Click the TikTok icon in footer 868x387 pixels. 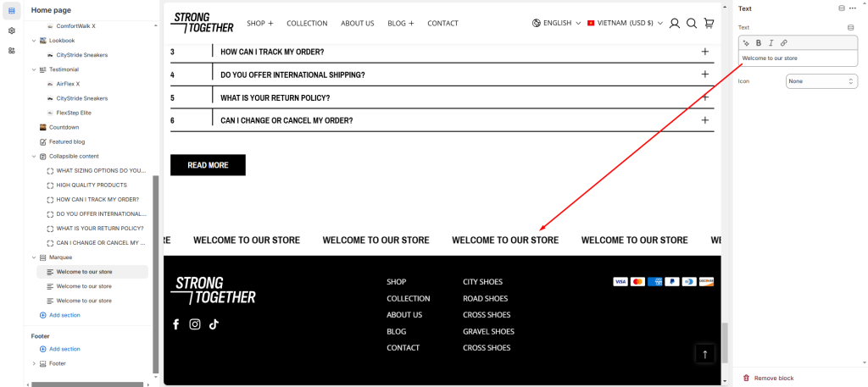coord(214,324)
